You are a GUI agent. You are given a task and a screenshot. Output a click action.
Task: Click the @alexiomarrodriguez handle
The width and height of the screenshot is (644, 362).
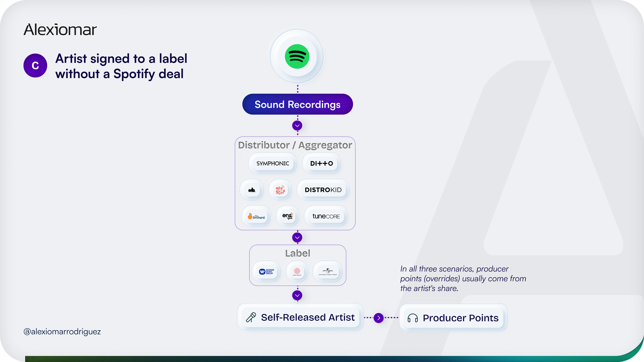[x=62, y=332]
